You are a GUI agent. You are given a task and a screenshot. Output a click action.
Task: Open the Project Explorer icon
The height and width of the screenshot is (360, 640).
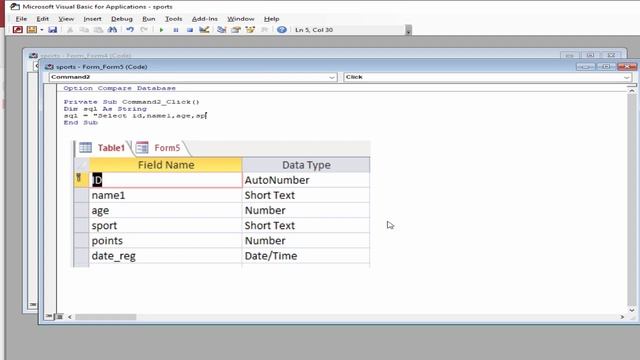[222, 30]
